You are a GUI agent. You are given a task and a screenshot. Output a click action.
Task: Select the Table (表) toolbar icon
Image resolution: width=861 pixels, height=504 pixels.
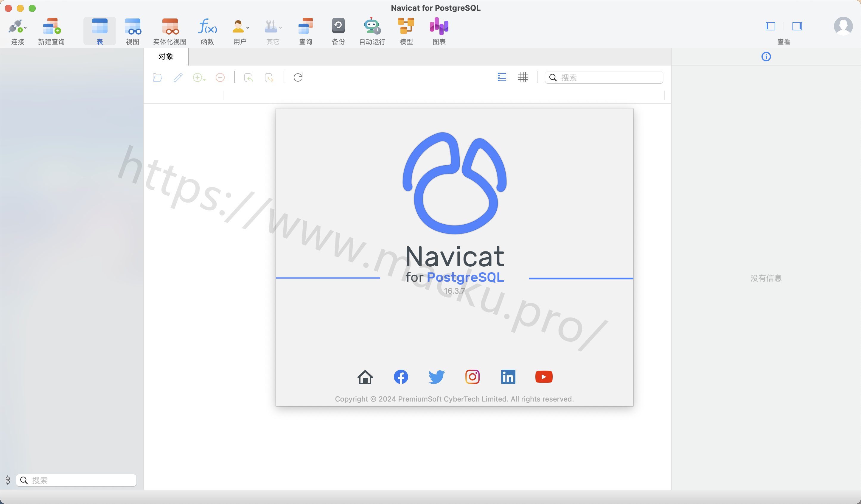100,26
